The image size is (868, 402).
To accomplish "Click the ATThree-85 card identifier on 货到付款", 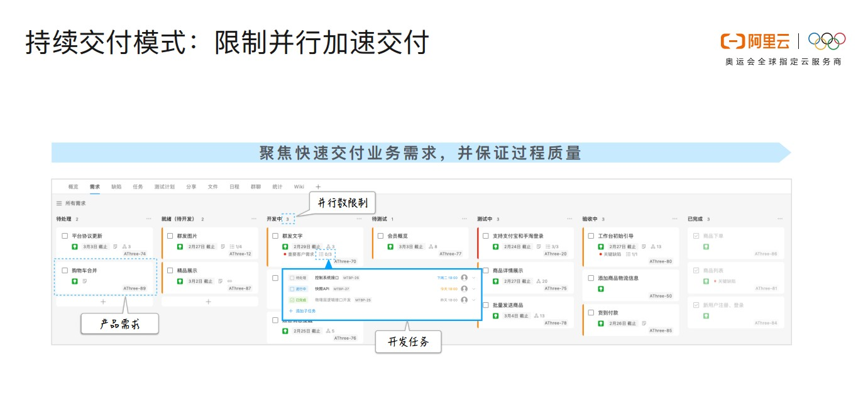I will (660, 330).
